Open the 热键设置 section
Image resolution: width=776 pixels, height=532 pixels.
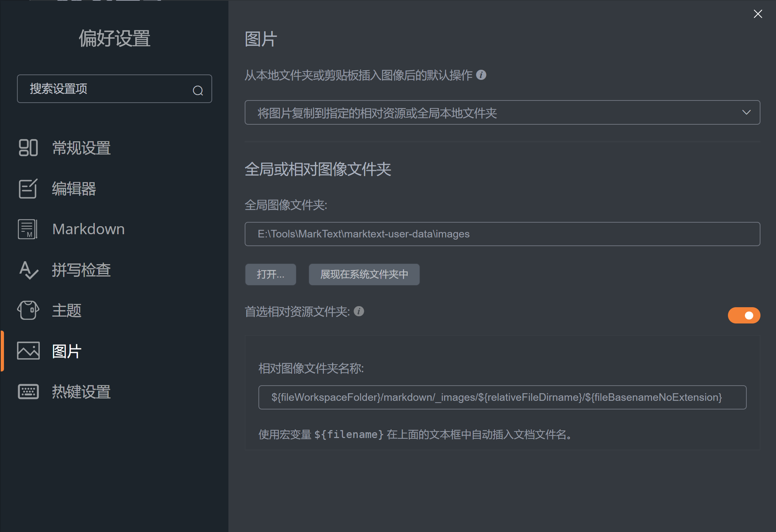coord(81,392)
